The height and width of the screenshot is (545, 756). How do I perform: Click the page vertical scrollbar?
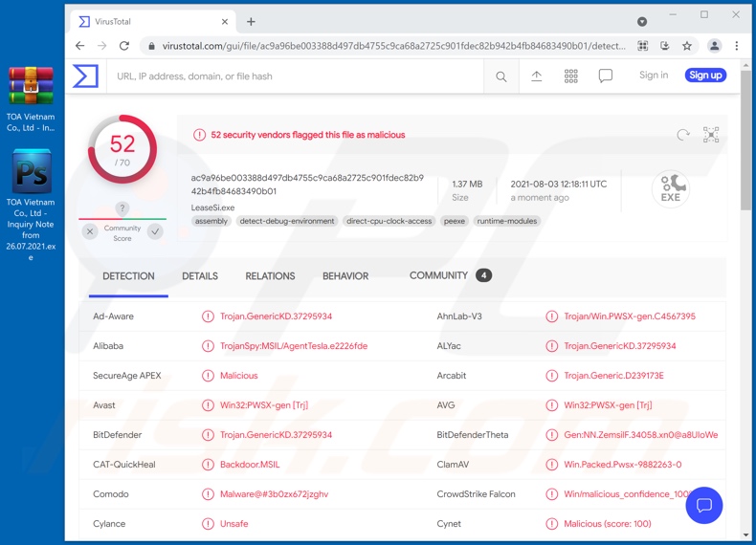745,141
